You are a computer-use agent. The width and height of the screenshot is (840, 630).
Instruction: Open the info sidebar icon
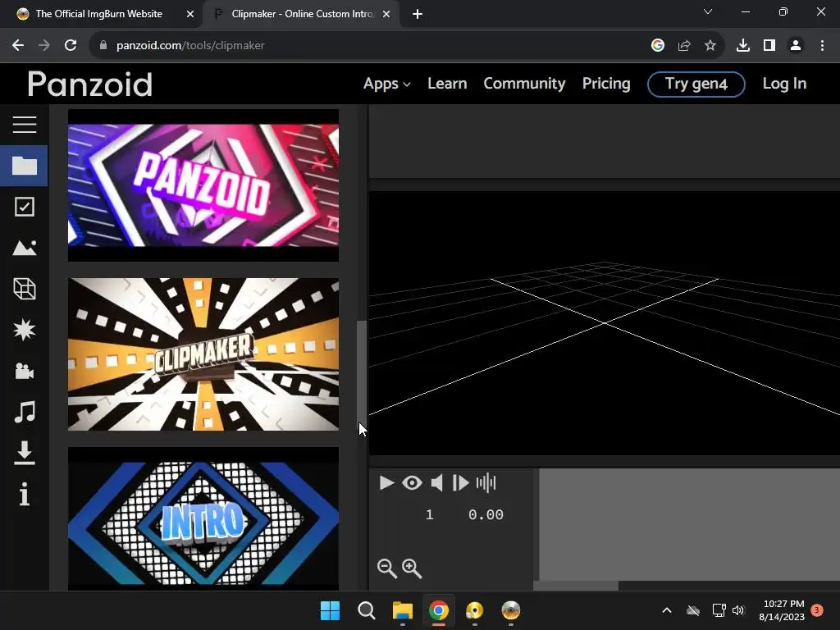point(24,494)
